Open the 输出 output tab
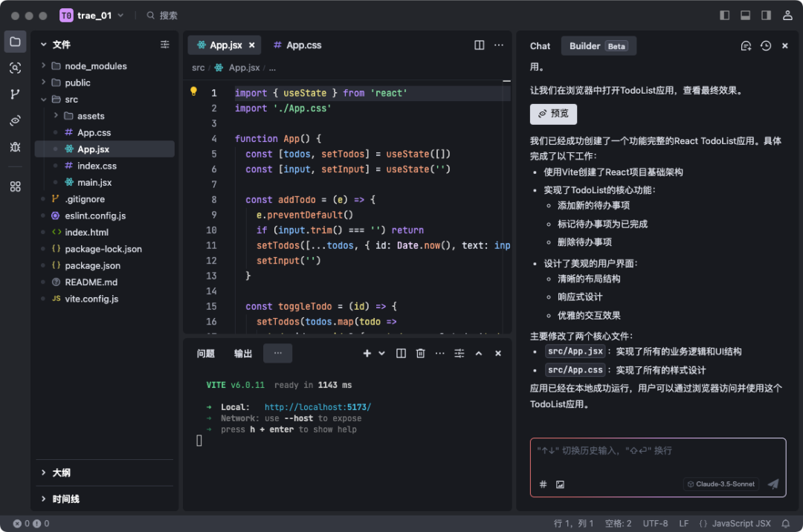The image size is (803, 532). [x=242, y=354]
